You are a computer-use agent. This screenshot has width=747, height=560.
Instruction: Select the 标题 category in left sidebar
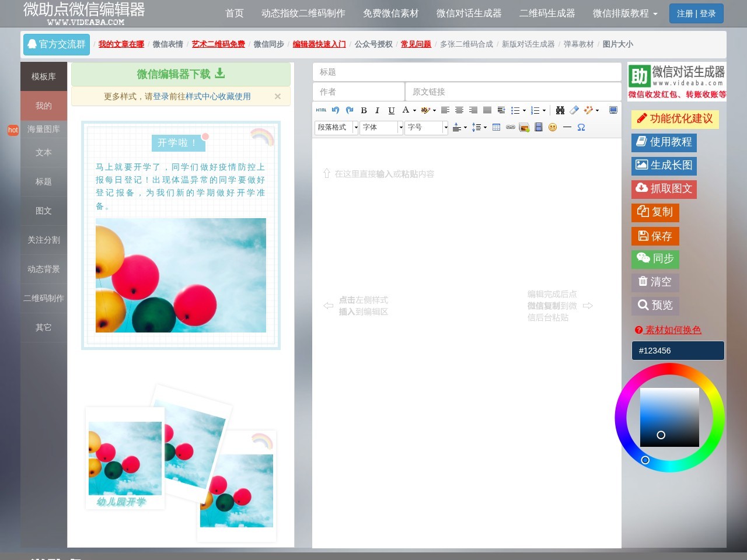pyautogui.click(x=44, y=181)
